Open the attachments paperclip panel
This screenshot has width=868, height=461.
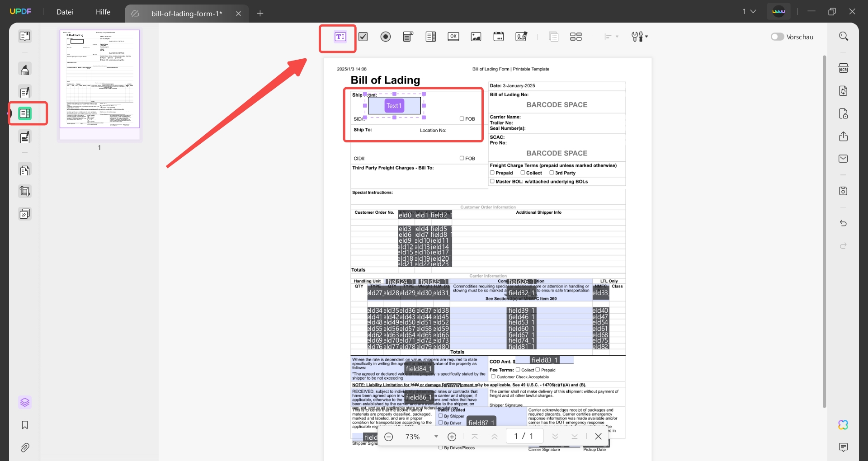click(25, 447)
